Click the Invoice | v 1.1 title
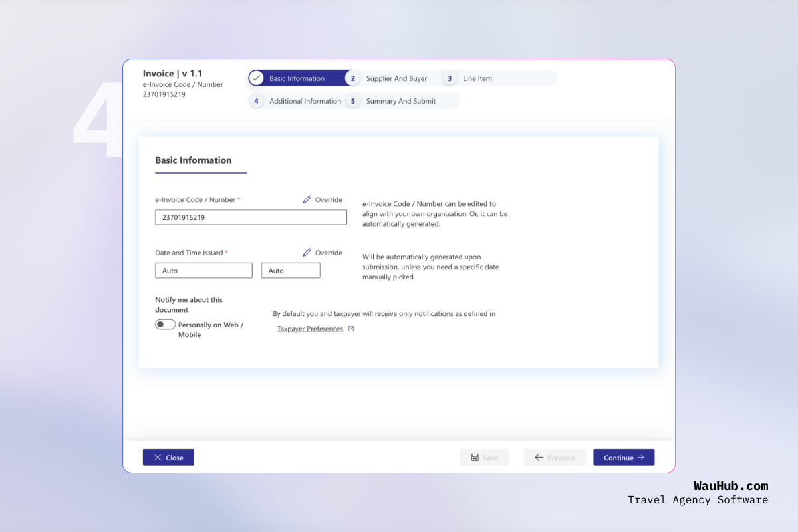This screenshot has width=798, height=532. [172, 74]
